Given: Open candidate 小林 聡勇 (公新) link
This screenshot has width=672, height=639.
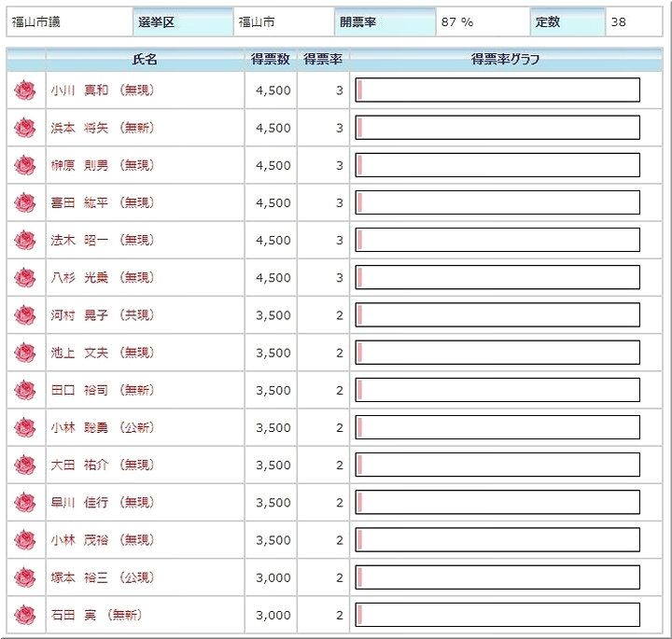Looking at the screenshot, I should tap(102, 427).
